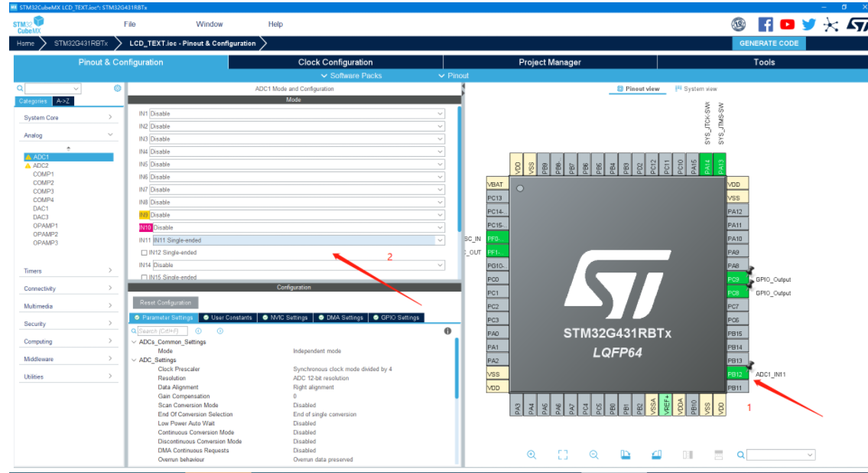Select pin PB12 on the chip
868x473 pixels.
(736, 374)
